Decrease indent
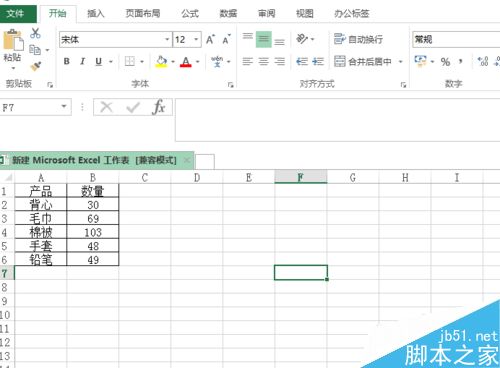This screenshot has height=368, width=500. click(x=302, y=61)
